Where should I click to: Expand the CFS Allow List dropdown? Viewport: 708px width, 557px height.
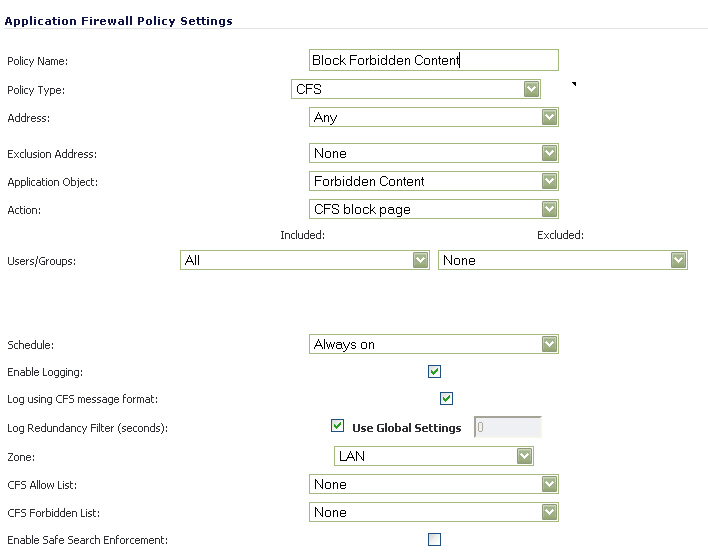pyautogui.click(x=434, y=484)
